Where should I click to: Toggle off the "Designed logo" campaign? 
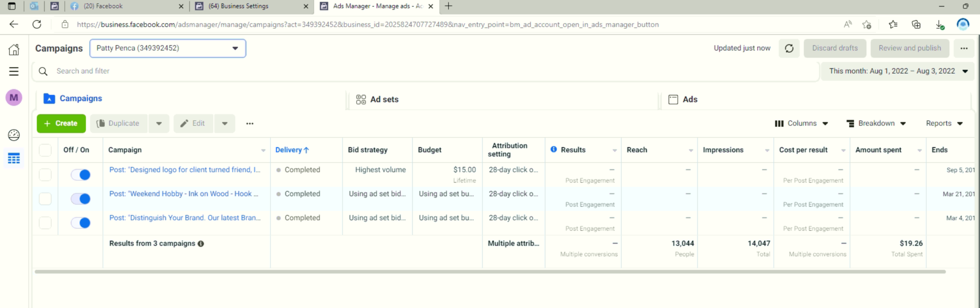pyautogui.click(x=80, y=175)
